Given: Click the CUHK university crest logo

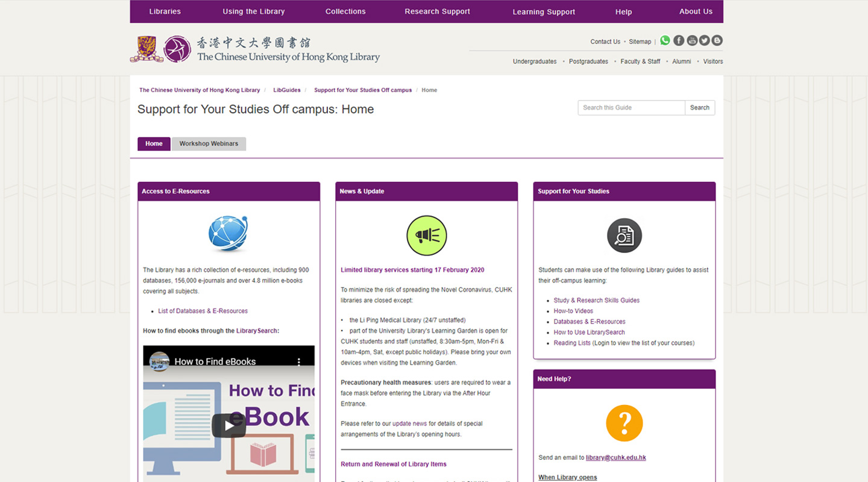Looking at the screenshot, I should 146,49.
